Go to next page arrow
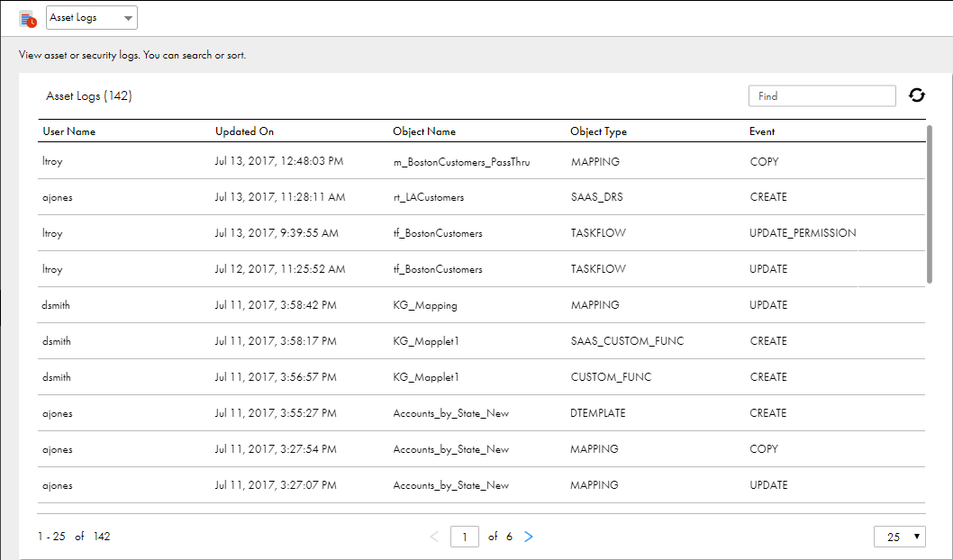The height and width of the screenshot is (560, 953). [528, 537]
